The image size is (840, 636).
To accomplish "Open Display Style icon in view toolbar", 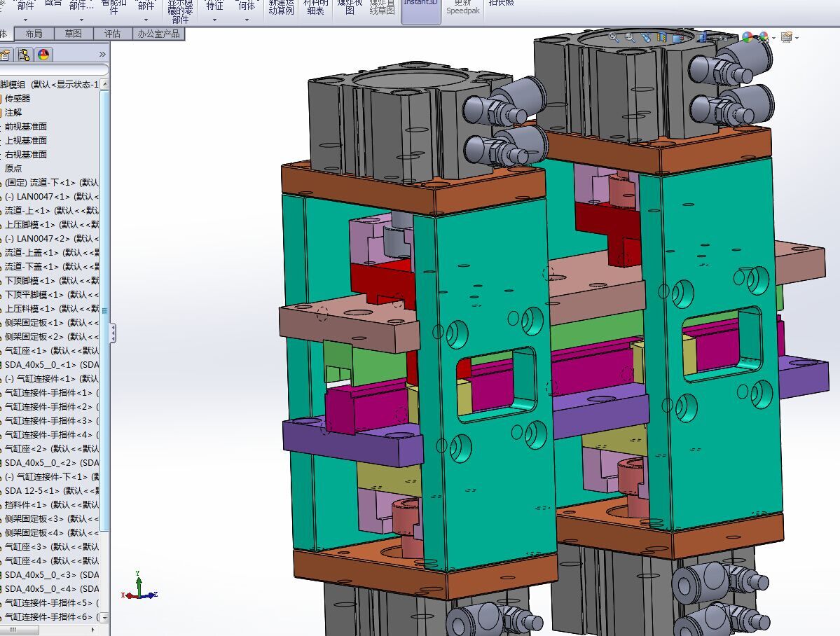I will coord(702,38).
